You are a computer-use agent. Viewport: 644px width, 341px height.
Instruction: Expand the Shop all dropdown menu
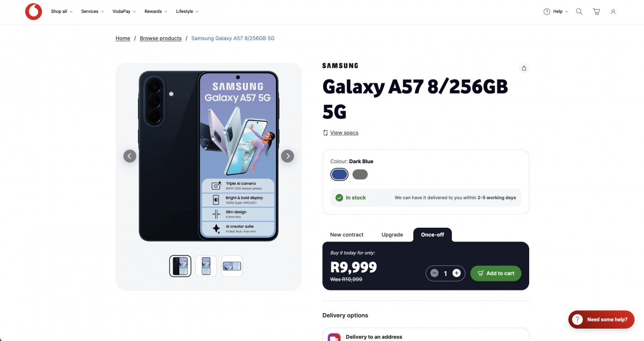tap(61, 11)
